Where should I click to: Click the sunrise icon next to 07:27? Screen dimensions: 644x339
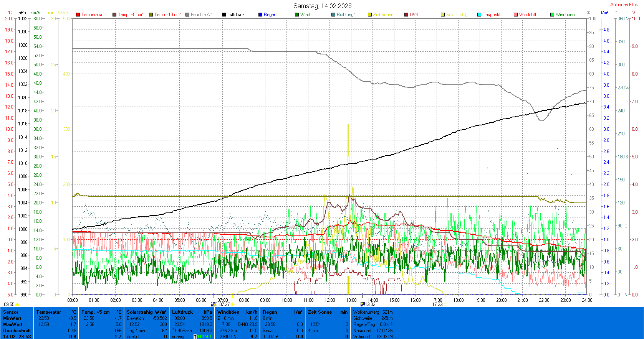pos(232,304)
